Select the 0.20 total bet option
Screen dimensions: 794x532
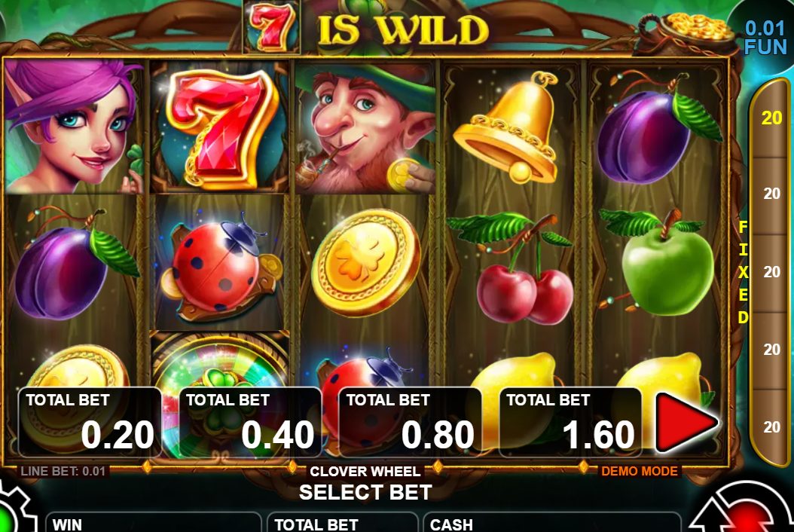(90, 423)
